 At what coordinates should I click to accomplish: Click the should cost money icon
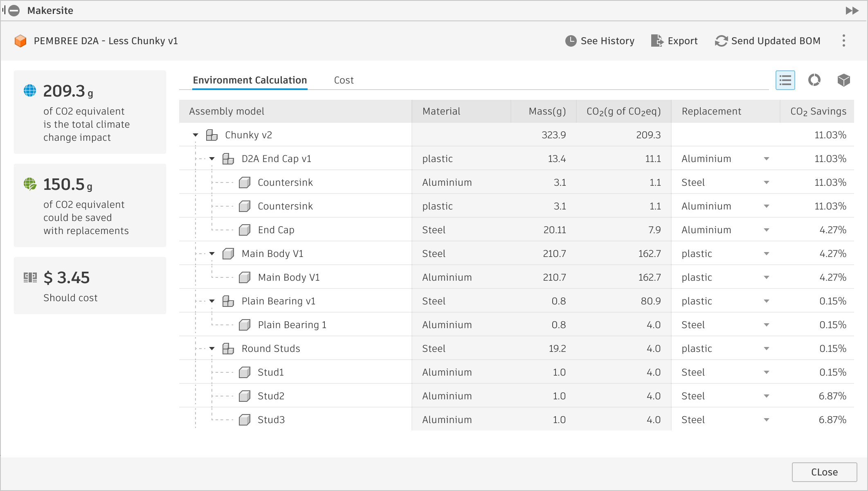tap(30, 277)
